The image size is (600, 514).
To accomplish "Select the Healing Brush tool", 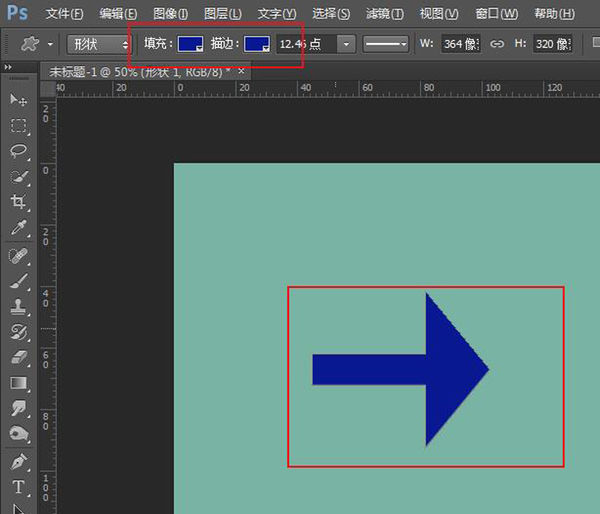I will 18,256.
